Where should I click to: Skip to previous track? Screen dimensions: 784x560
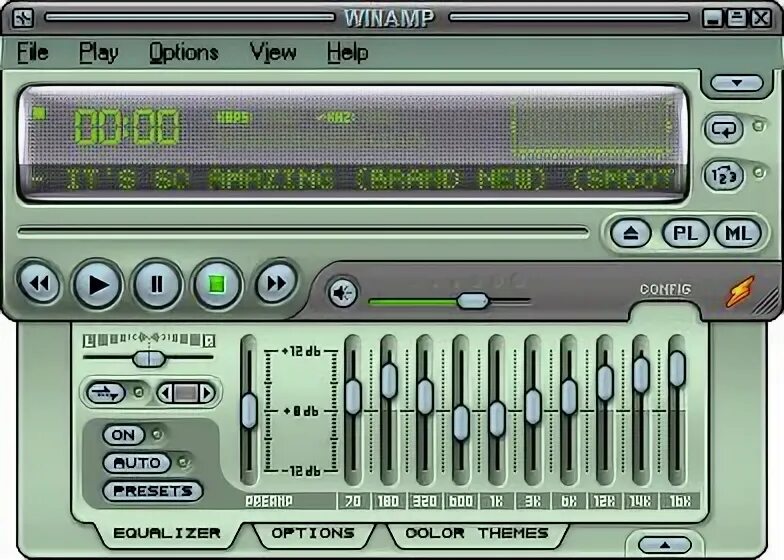39,283
